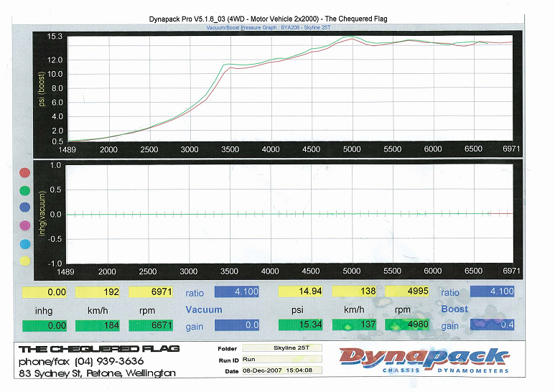Select the pink run color dot
The height and width of the screenshot is (392, 555).
25,225
